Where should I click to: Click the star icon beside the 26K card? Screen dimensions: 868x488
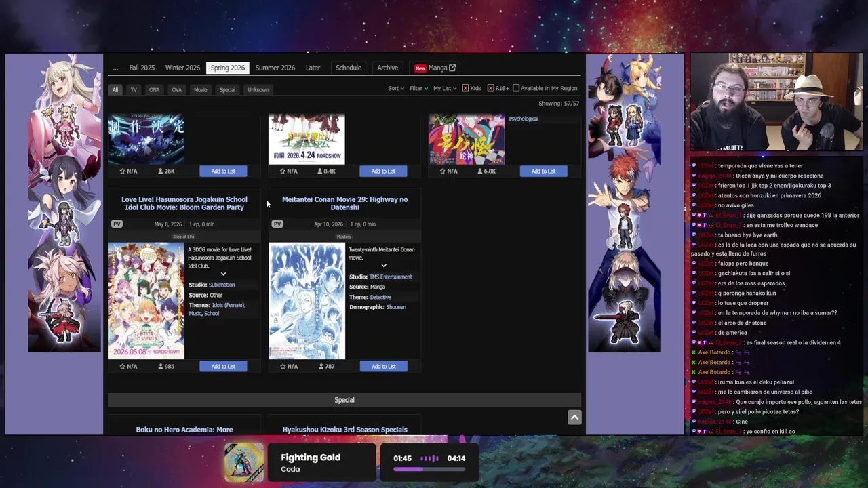tap(122, 171)
